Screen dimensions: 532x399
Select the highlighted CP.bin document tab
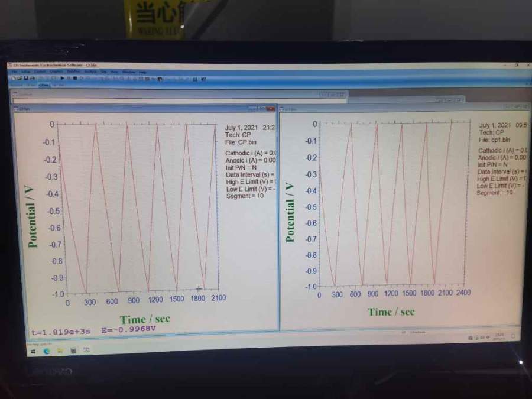[x=44, y=85]
